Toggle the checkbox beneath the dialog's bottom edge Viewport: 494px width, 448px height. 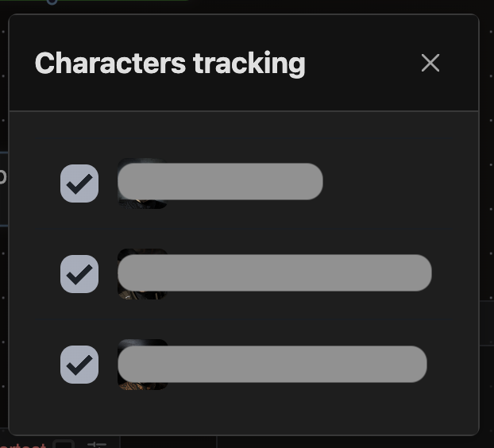[x=64, y=444]
